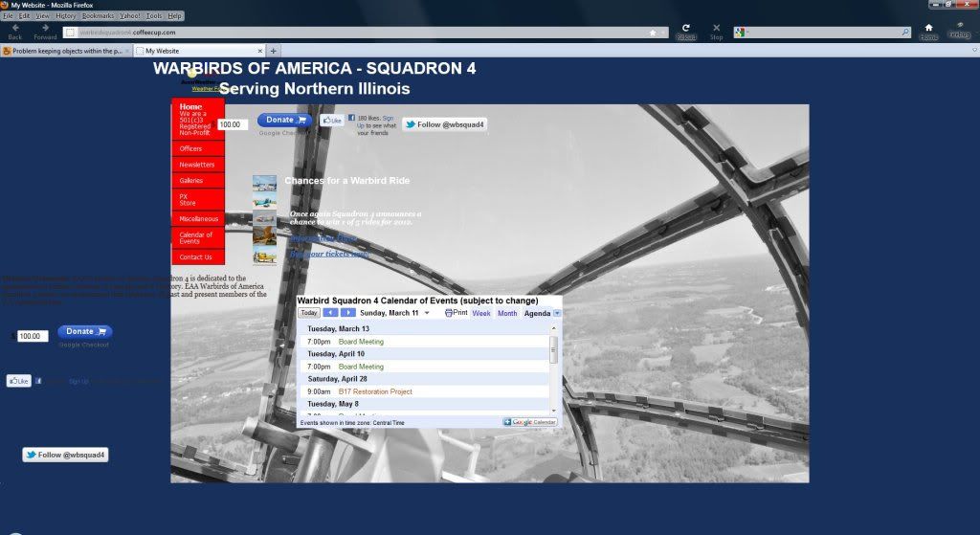Switch calendar to Month tab
This screenshot has width=980, height=535.
pos(507,313)
